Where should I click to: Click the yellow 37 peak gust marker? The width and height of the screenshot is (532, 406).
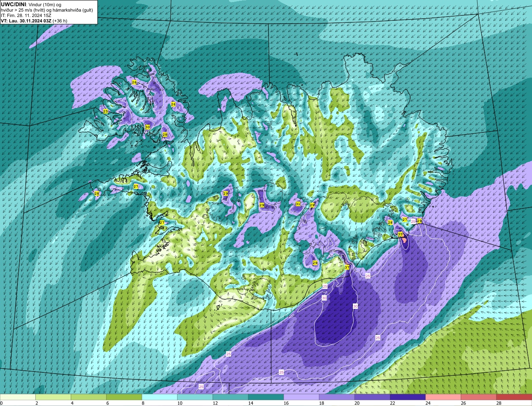click(347, 267)
